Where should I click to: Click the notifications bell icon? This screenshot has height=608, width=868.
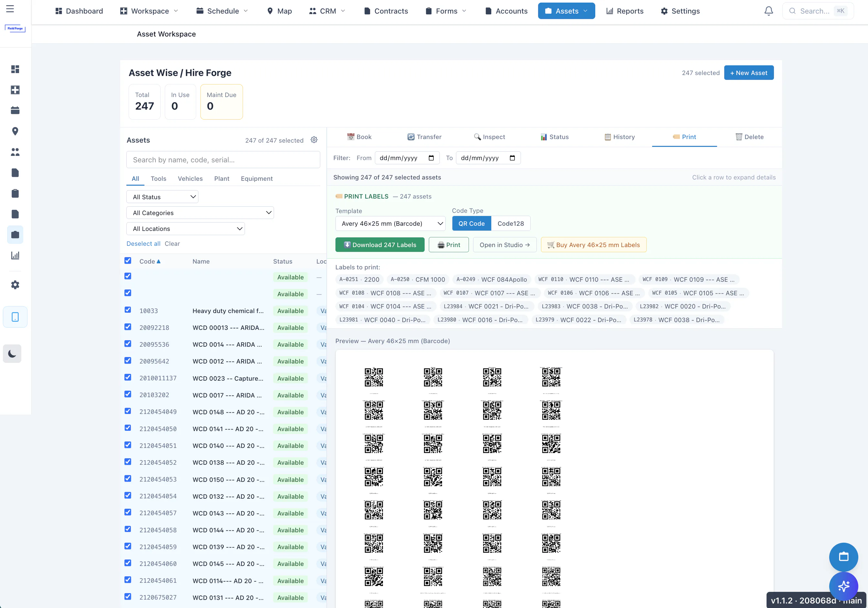(768, 11)
